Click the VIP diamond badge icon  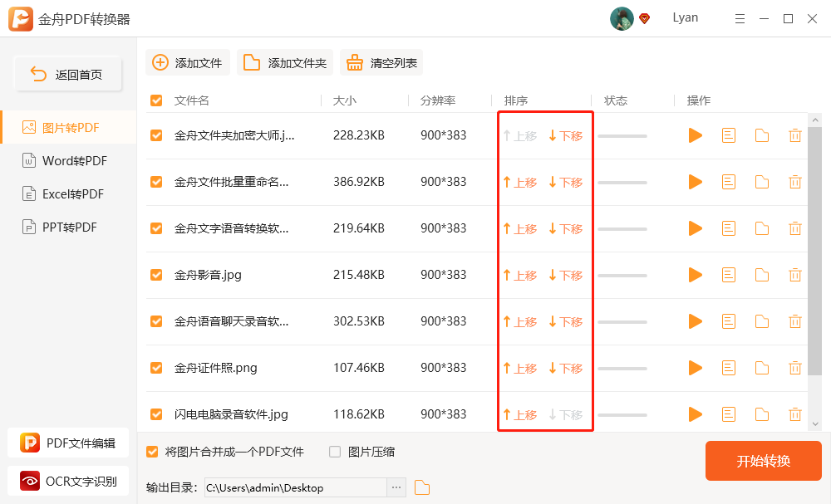coord(645,18)
